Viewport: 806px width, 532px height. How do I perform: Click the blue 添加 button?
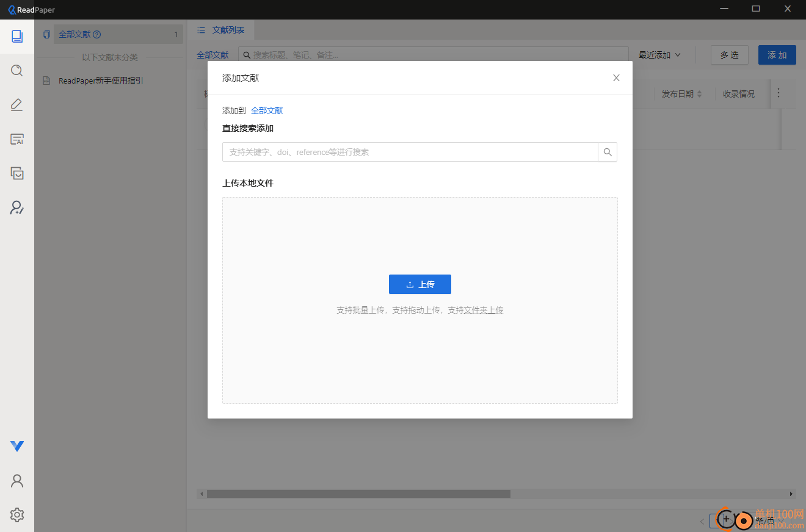click(x=777, y=55)
